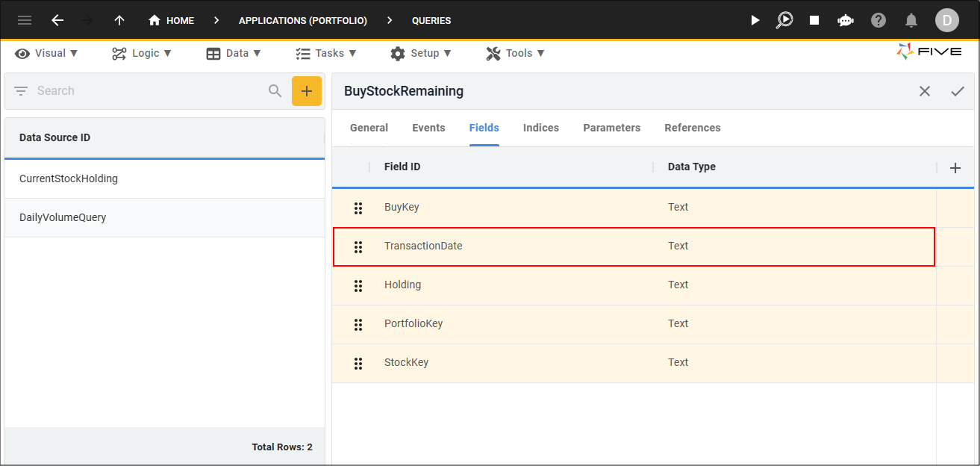Add a field with the plus icon
The width and height of the screenshot is (980, 466).
click(x=955, y=168)
